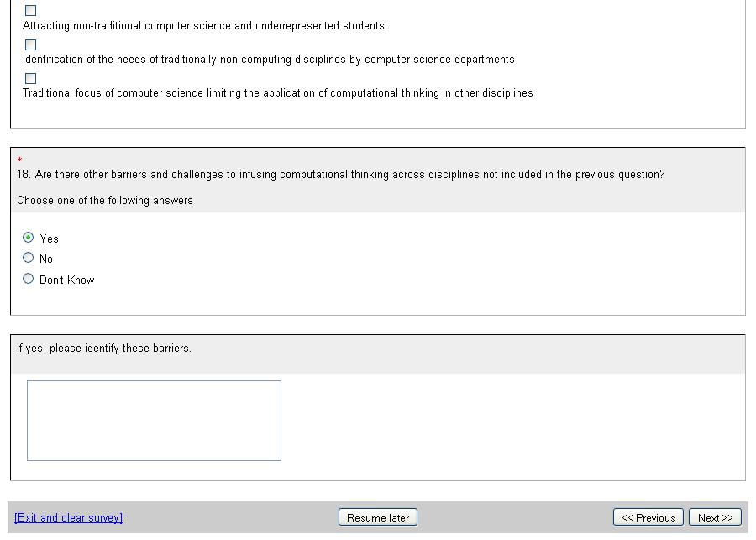Click the 'Attracting non-traditional computer science' label text
The height and width of the screenshot is (540, 756).
click(x=203, y=26)
